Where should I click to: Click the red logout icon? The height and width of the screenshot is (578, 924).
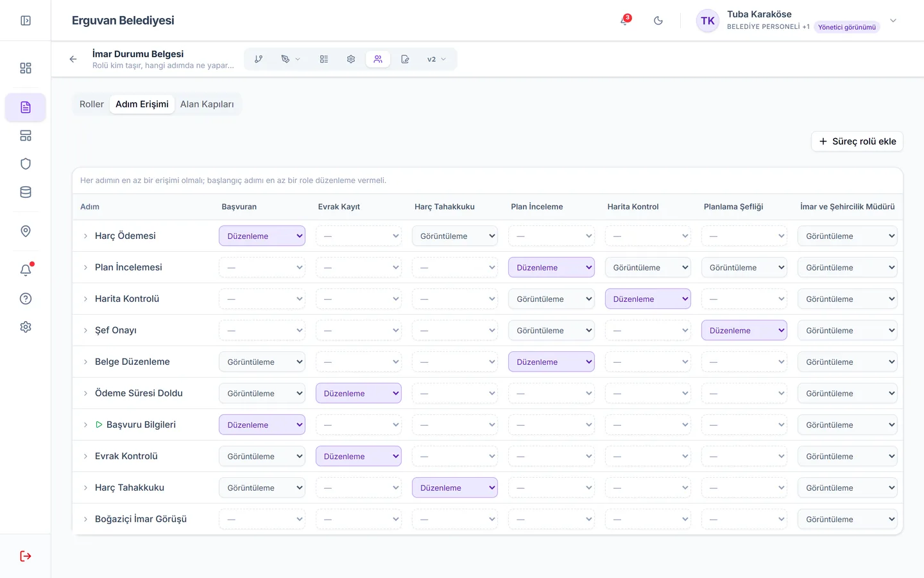[26, 556]
